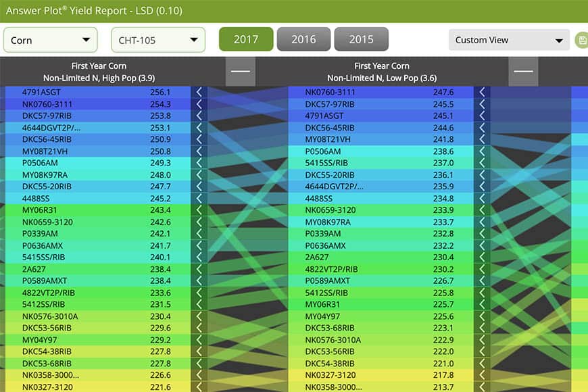Collapse the High Pop column with minus button
Image resolution: width=588 pixels, height=392 pixels.
[x=240, y=71]
